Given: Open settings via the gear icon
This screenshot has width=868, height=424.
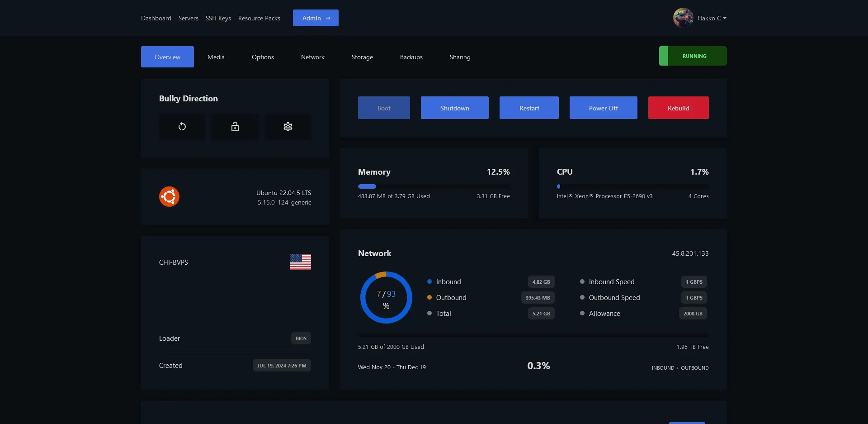Looking at the screenshot, I should [288, 127].
